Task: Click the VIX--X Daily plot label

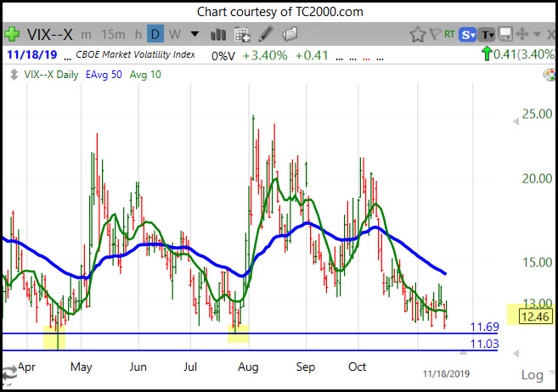Action: [51, 75]
